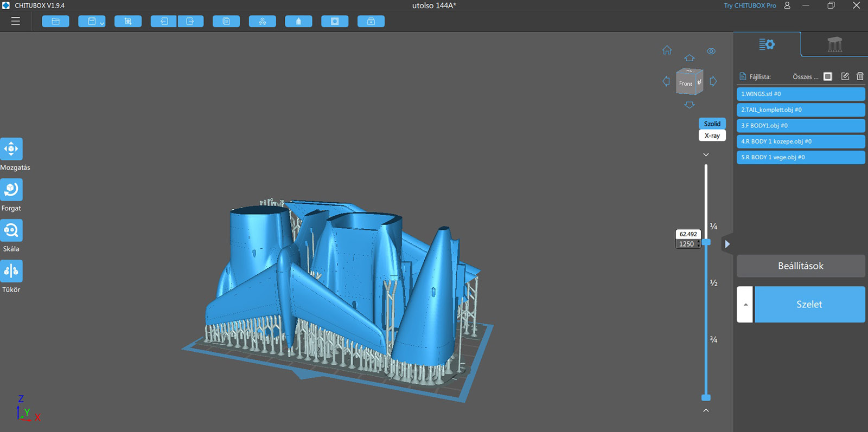Toggle perspective with the eye icon
This screenshot has height=432, width=868.
pos(711,51)
